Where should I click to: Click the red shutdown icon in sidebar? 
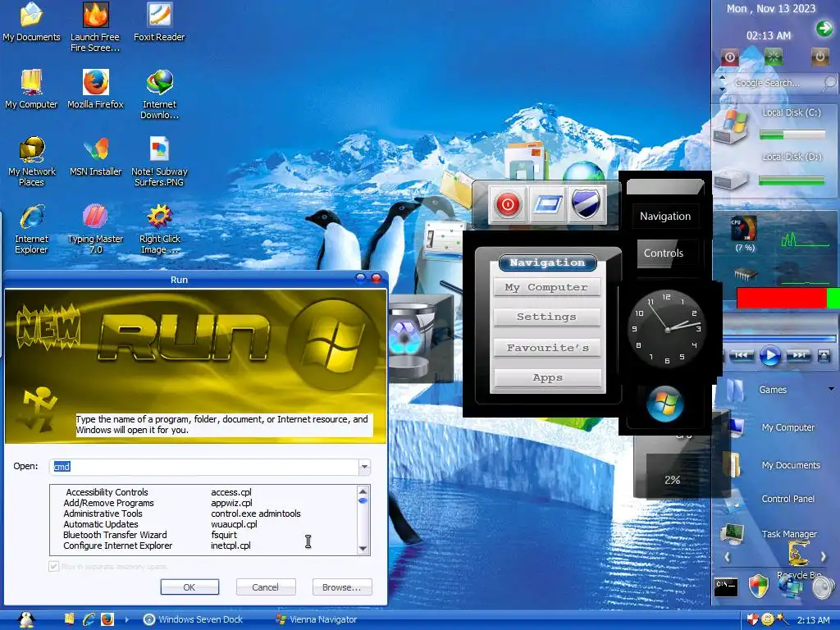pyautogui.click(x=729, y=57)
